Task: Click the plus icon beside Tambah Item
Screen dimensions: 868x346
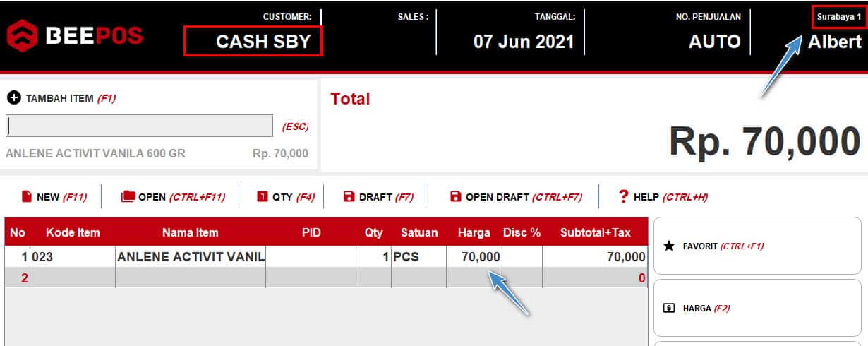Action: pyautogui.click(x=13, y=98)
